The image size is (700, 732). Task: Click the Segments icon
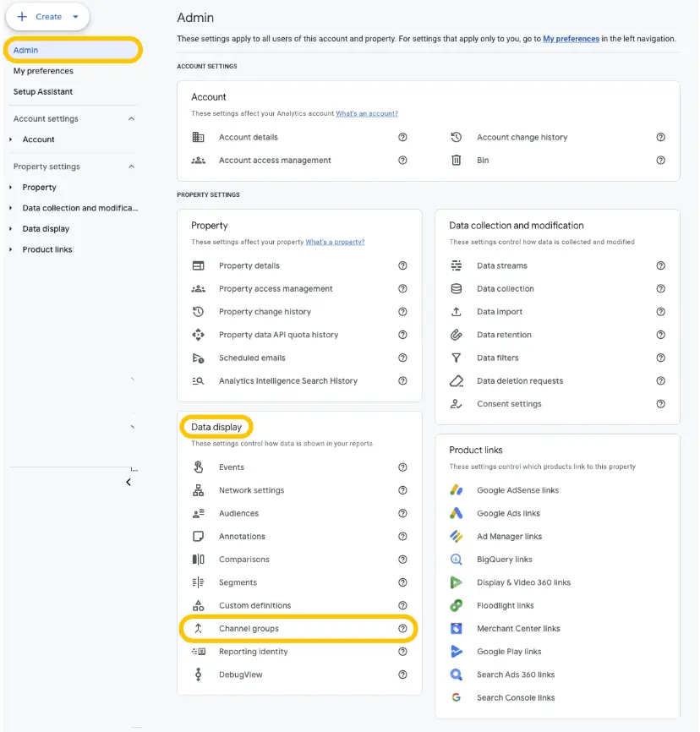tap(198, 582)
